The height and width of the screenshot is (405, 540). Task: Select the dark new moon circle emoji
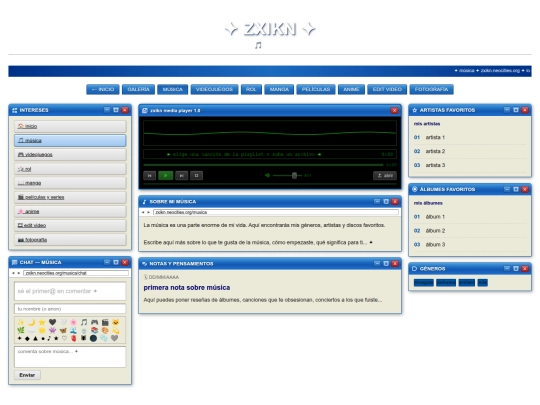(93, 339)
